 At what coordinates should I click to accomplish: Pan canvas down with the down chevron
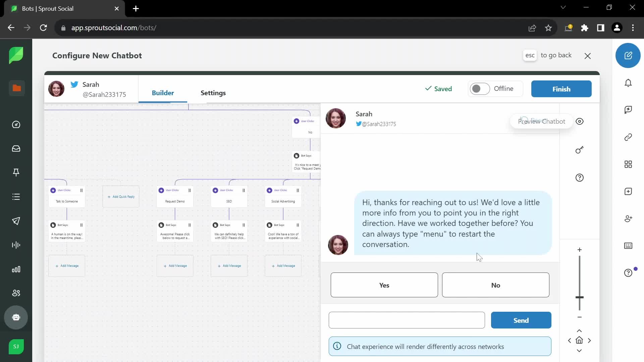pyautogui.click(x=579, y=351)
